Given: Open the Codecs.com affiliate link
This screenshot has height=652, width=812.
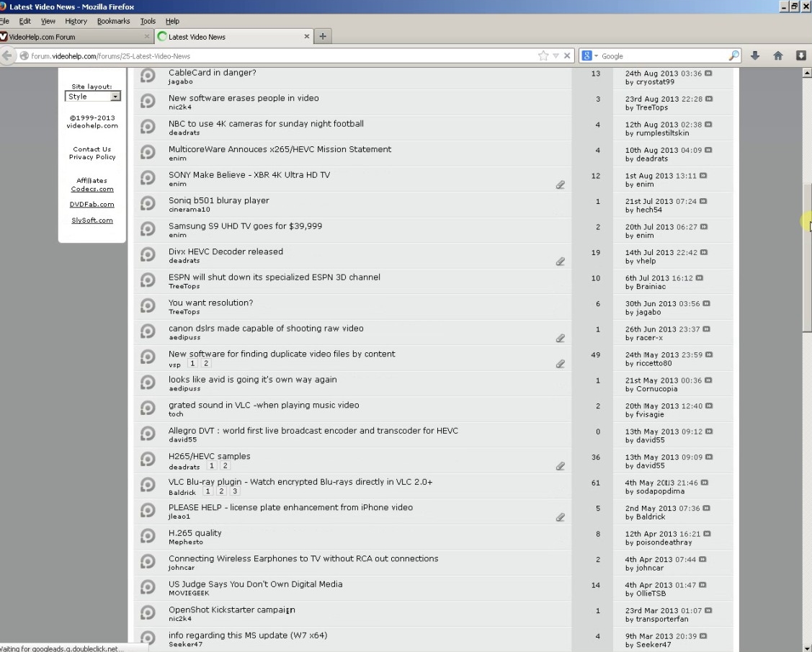Looking at the screenshot, I should (x=92, y=189).
